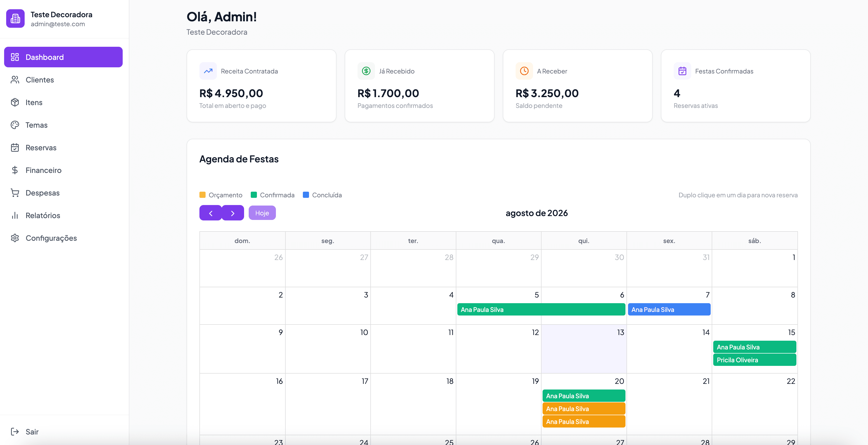Open blue Ana Paula Silva event on August 7
The height and width of the screenshot is (445, 868).
(669, 309)
